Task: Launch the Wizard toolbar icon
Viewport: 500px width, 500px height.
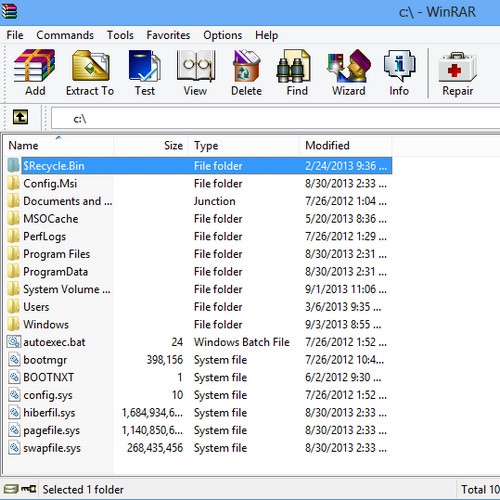Action: point(349,66)
